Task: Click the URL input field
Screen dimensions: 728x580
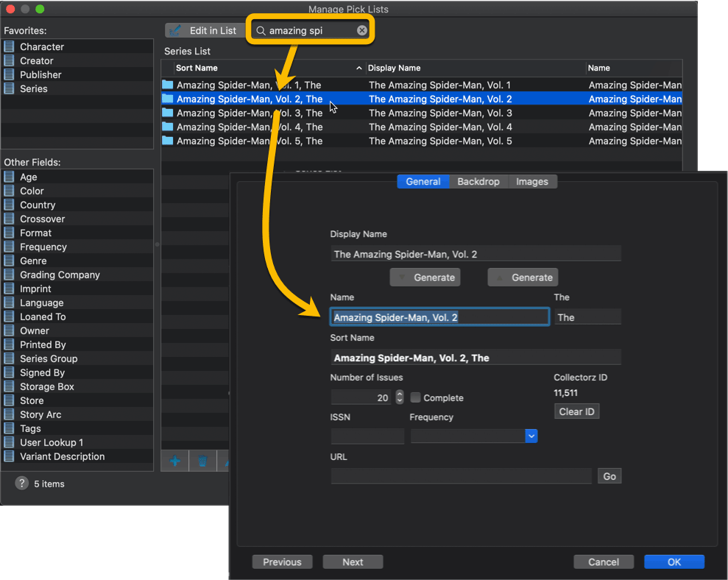Action: pyautogui.click(x=461, y=476)
